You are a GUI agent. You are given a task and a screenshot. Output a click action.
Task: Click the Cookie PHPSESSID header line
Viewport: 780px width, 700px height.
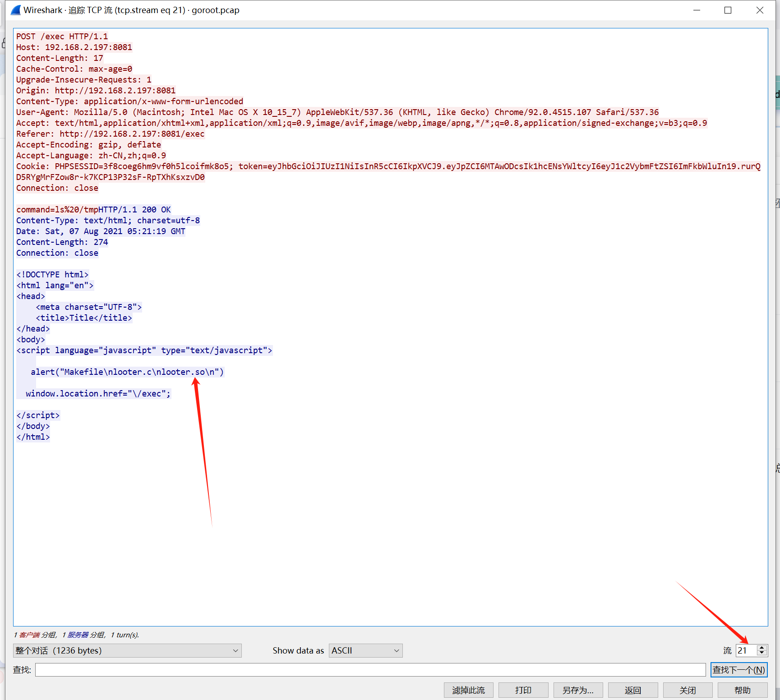[x=388, y=172]
